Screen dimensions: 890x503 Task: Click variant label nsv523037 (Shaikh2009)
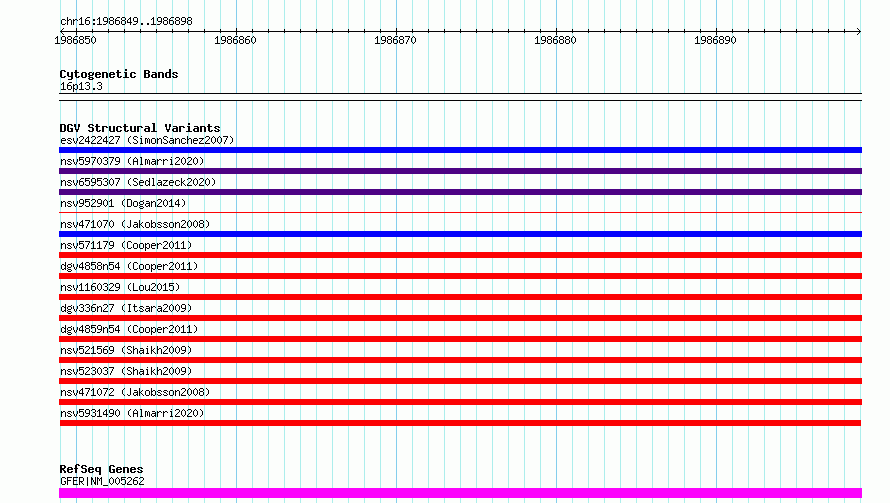point(126,371)
